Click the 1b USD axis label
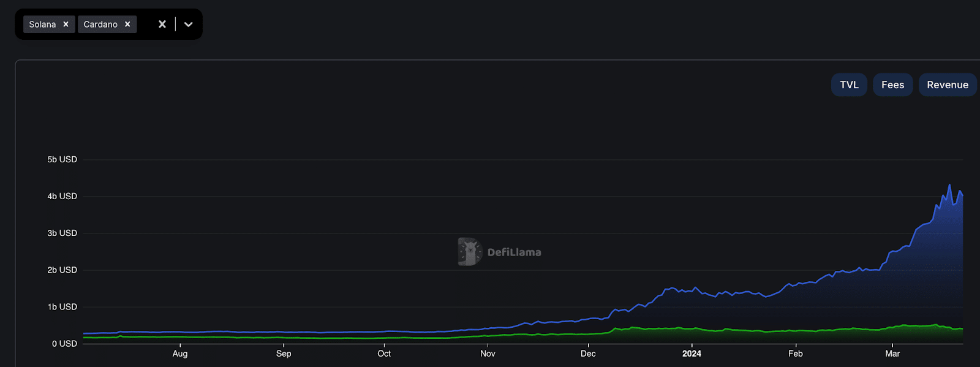Screen dimensions: 980x367 click(x=62, y=306)
